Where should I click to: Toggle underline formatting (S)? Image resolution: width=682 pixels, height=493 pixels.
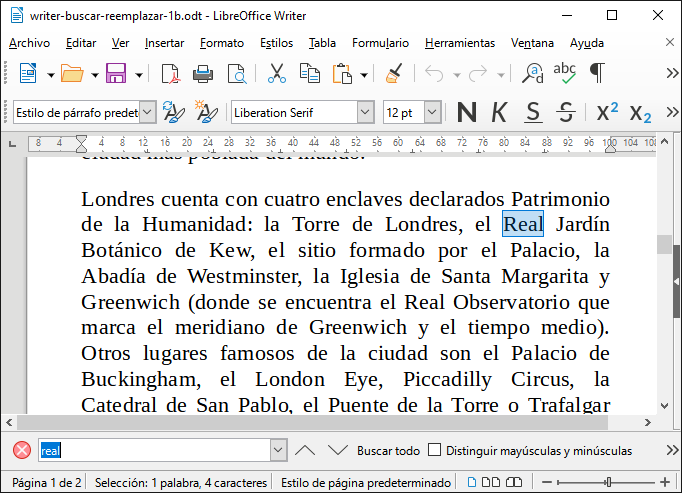pyautogui.click(x=533, y=112)
